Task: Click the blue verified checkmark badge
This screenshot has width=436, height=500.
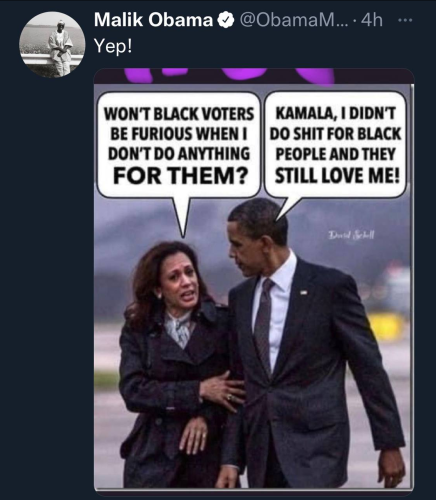Action: 226,21
